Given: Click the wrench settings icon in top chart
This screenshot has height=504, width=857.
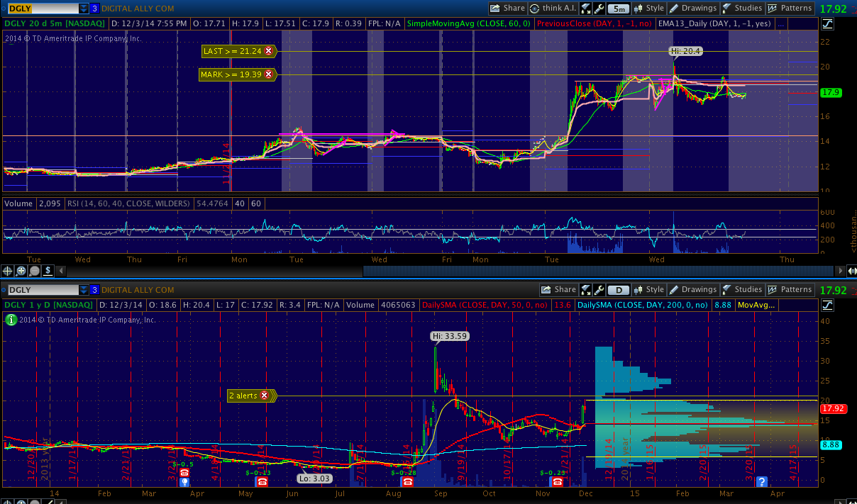Looking at the screenshot, I should point(599,9).
